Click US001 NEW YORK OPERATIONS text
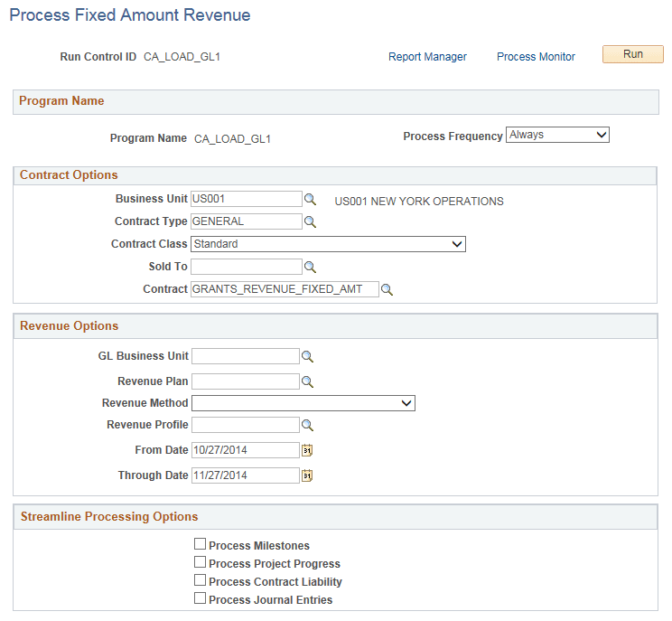The width and height of the screenshot is (672, 621). [x=419, y=202]
